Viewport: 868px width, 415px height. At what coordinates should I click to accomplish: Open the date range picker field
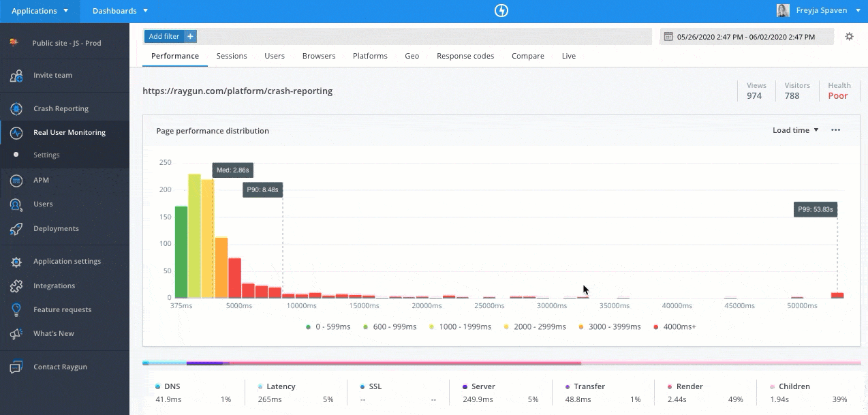747,37
